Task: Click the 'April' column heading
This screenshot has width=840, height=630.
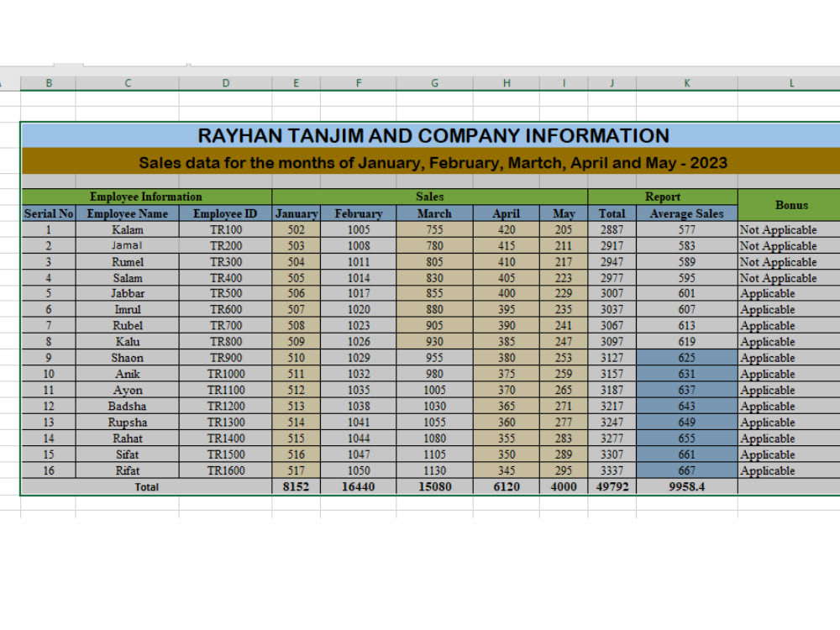Action: 507,213
